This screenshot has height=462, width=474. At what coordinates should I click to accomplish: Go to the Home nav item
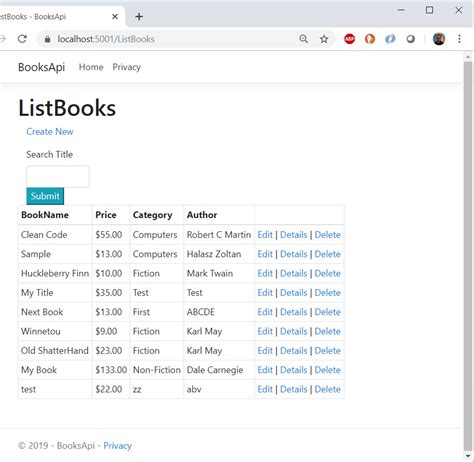coord(91,67)
